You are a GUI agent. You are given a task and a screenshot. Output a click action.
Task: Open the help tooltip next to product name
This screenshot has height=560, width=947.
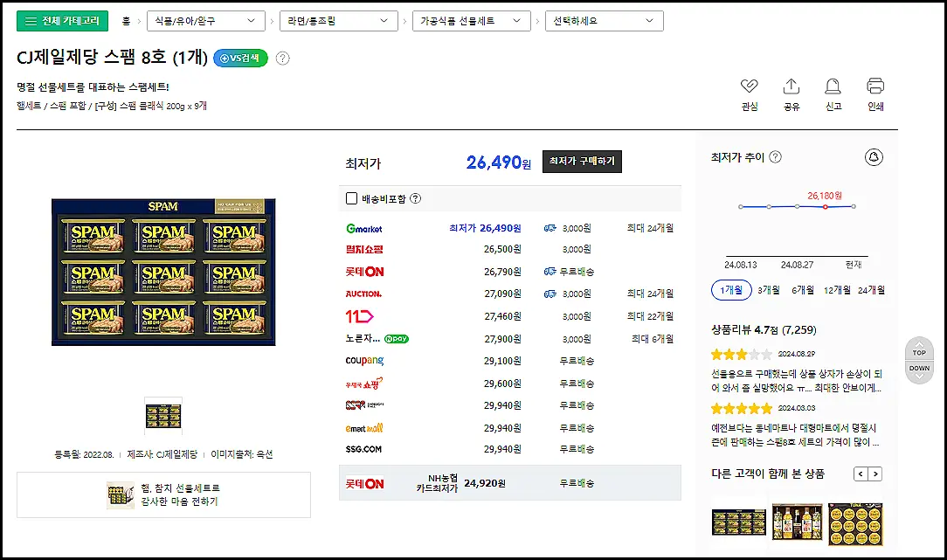pyautogui.click(x=281, y=59)
